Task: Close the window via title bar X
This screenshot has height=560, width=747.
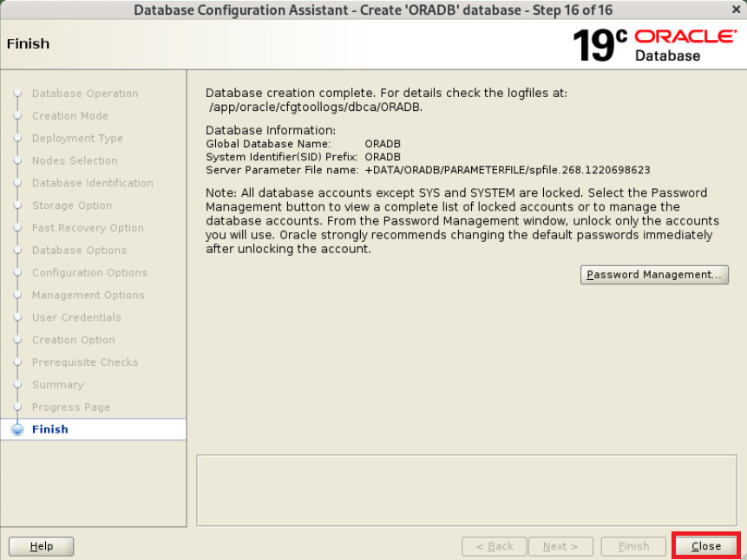Action: pos(736,10)
